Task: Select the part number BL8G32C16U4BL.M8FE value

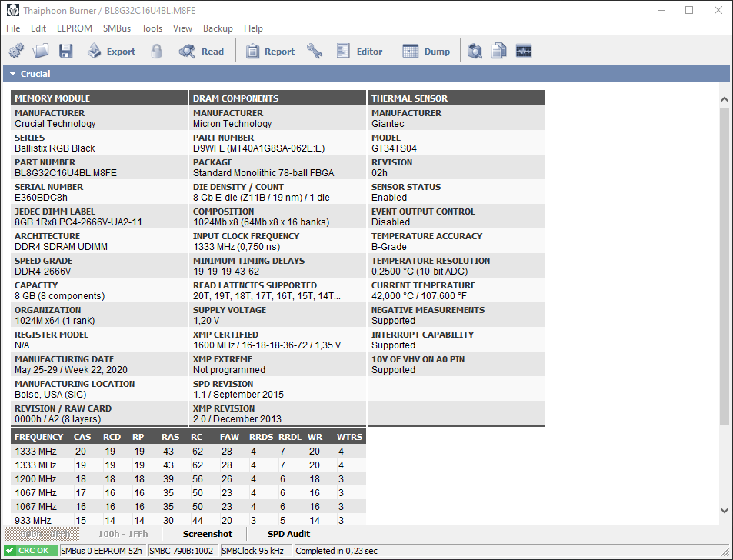Action: tap(66, 173)
